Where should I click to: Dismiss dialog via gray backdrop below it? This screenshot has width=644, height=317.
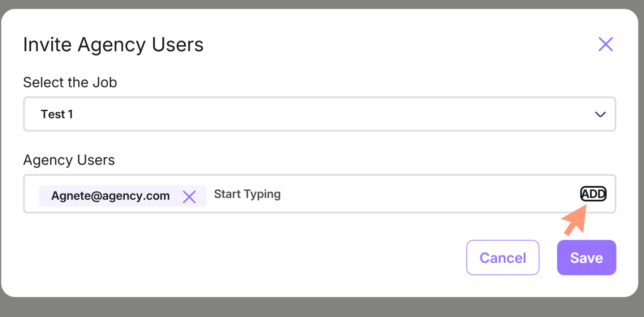pyautogui.click(x=322, y=307)
